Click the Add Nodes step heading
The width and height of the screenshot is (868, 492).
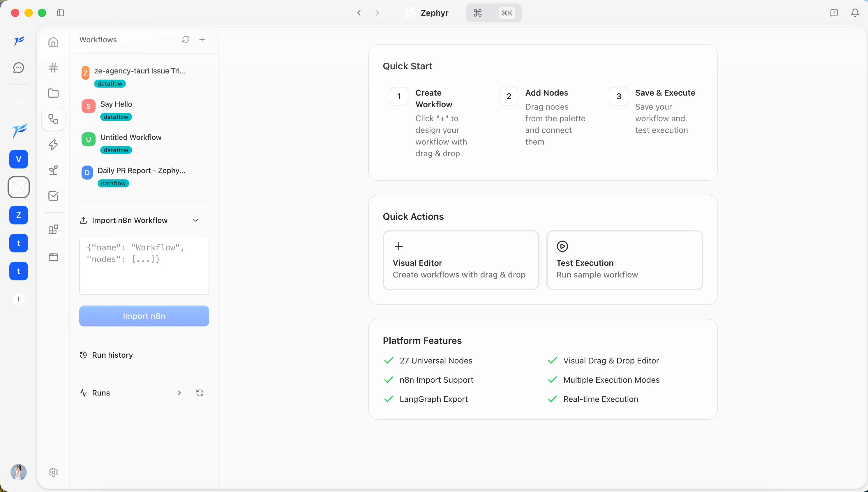click(547, 93)
